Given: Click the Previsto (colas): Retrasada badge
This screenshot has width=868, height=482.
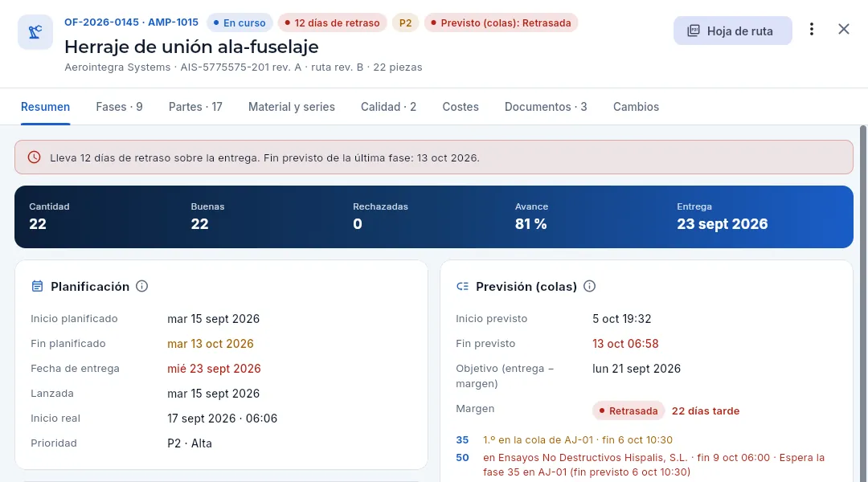Looking at the screenshot, I should [501, 22].
